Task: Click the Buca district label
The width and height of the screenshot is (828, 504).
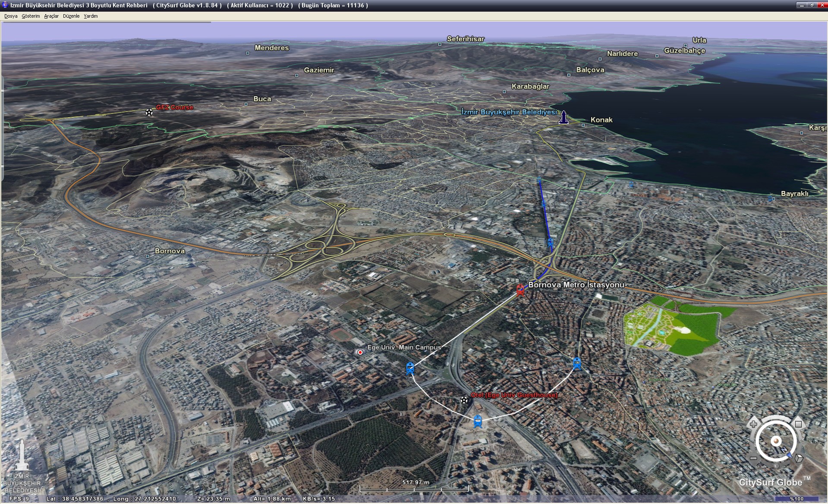Action: [x=262, y=99]
